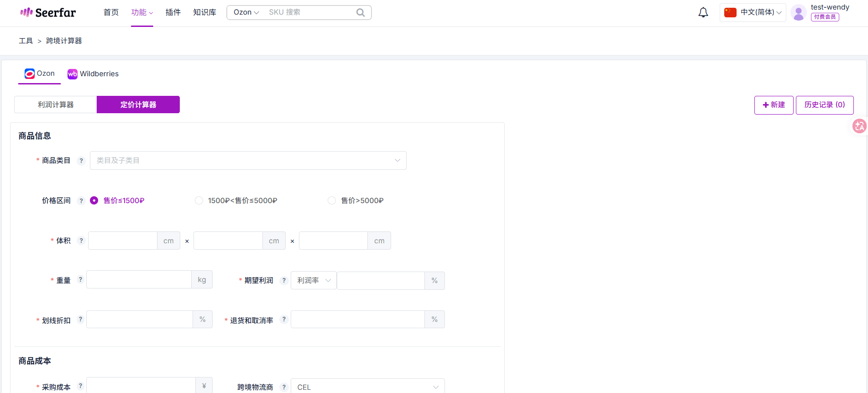Click the help icon beside 商品类目
The width and height of the screenshot is (868, 393).
(x=81, y=161)
